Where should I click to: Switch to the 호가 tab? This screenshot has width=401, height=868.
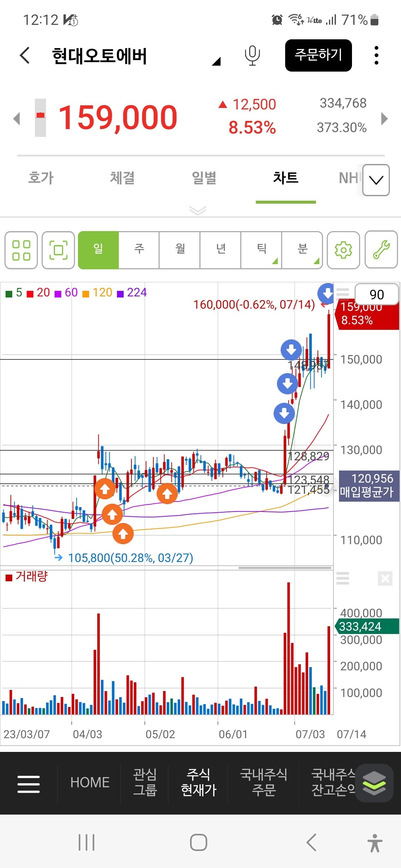[41, 178]
